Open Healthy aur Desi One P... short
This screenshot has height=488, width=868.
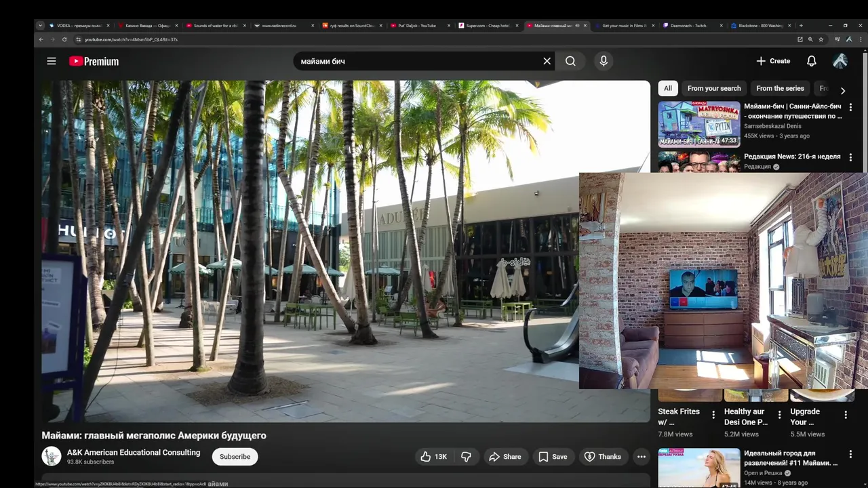745,417
